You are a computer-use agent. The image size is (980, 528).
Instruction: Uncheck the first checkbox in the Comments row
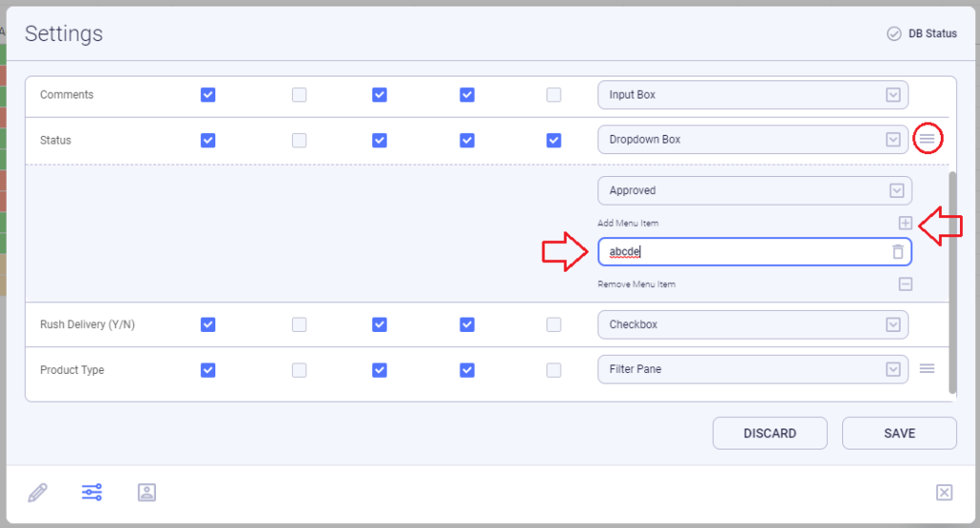tap(208, 95)
